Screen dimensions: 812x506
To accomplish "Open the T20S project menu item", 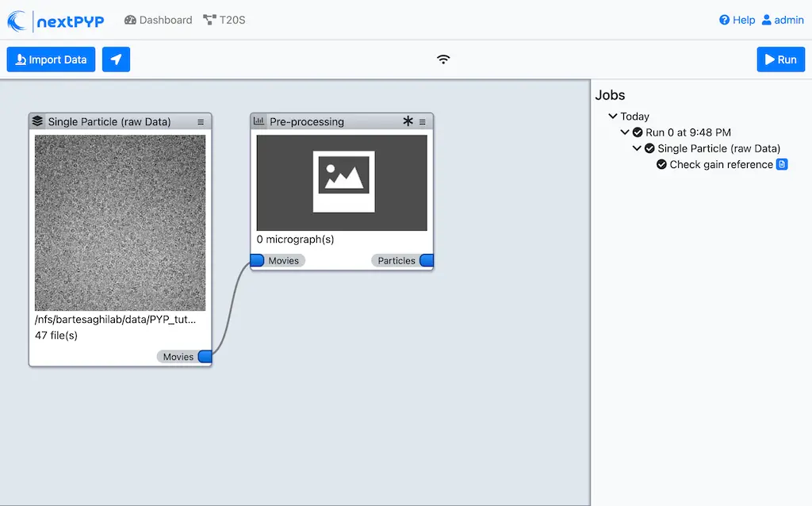I will 223,20.
